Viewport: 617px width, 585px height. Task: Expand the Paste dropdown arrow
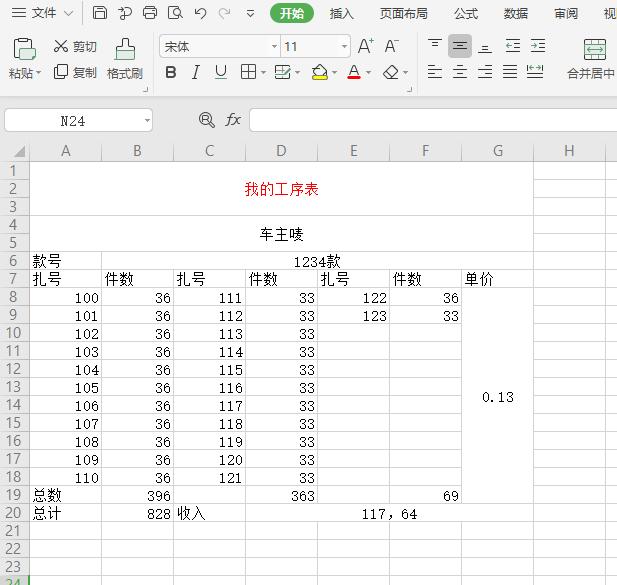[39, 73]
